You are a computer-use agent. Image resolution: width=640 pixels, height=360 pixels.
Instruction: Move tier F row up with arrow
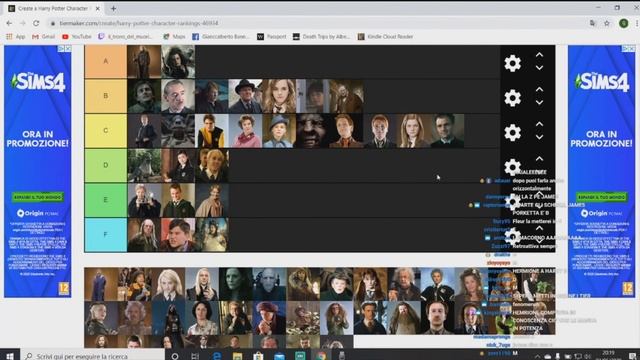click(x=539, y=228)
